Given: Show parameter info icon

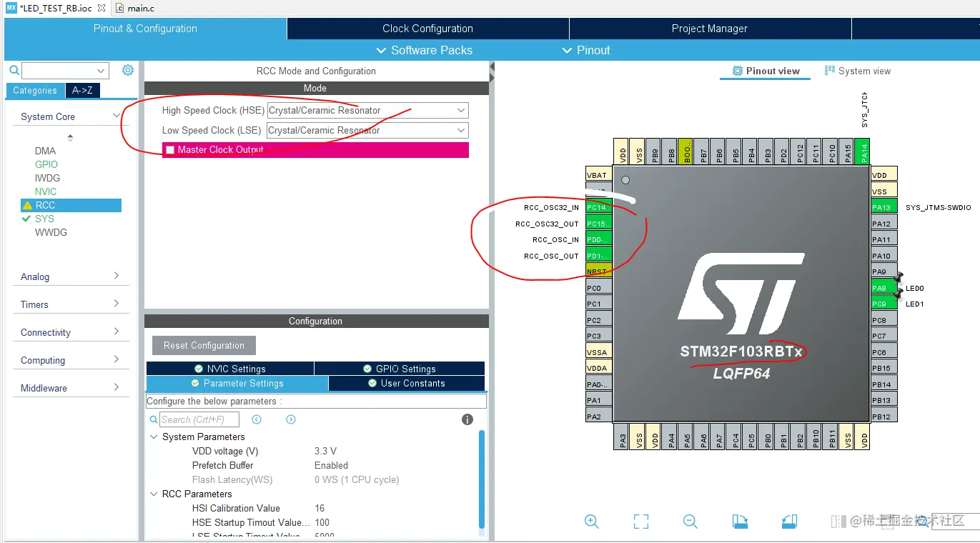Looking at the screenshot, I should (467, 419).
